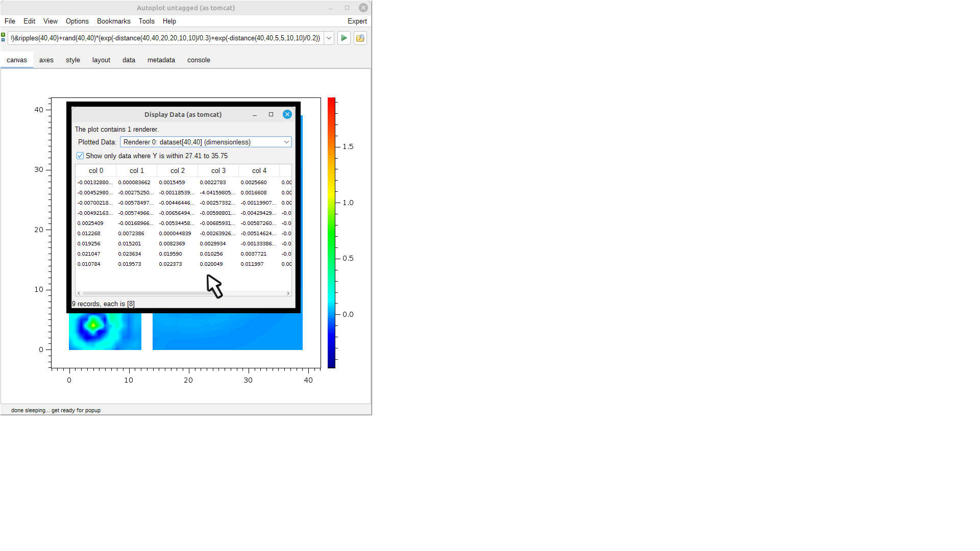
Task: Click the data source selector icon left of the URI field
Action: click(x=3, y=38)
